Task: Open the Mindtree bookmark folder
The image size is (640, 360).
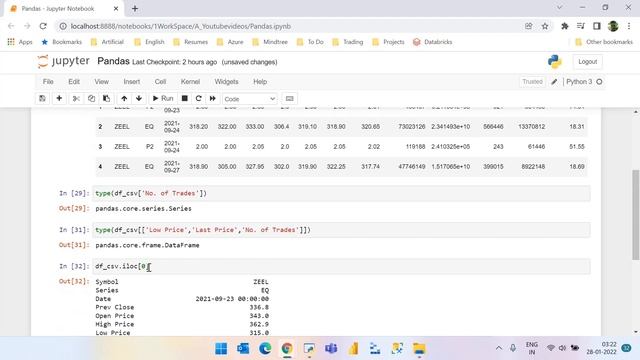Action: (270, 42)
